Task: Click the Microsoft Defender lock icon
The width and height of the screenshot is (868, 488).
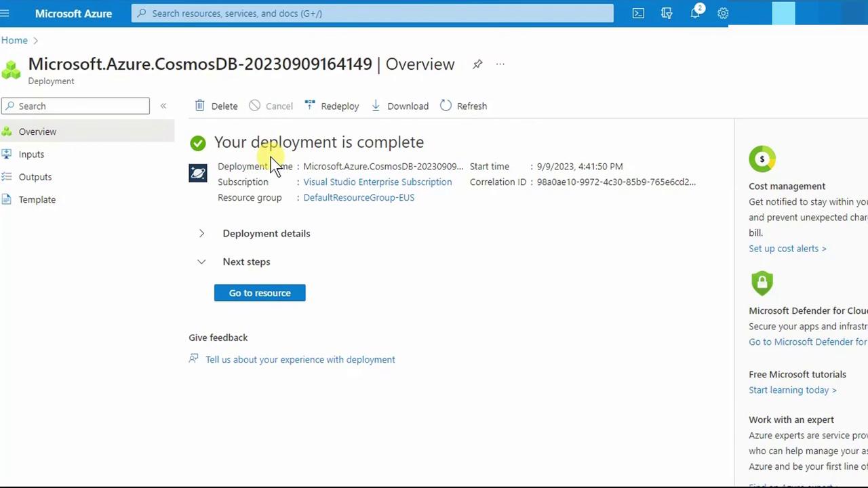Action: pyautogui.click(x=762, y=283)
